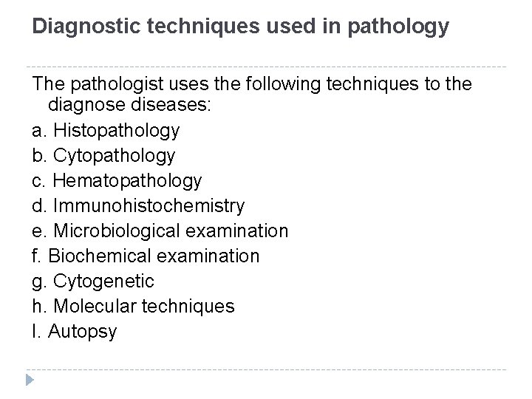Click the 'f. Biochemical examination' item
532x399 pixels.
tap(146, 256)
